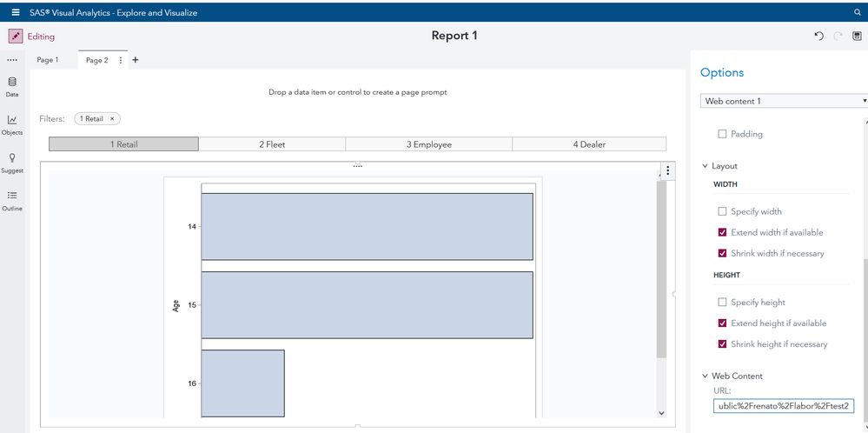Click the ellipsis above the Data pane
Screen dimensions: 868x433
click(x=12, y=60)
